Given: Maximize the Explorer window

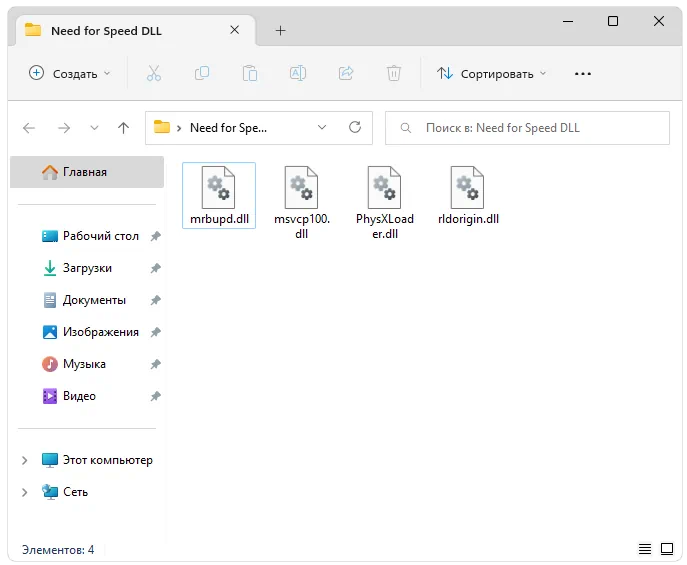Looking at the screenshot, I should (x=613, y=21).
